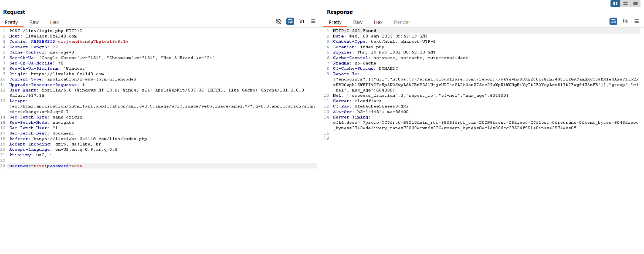Click the Server: cloudflare response header
This screenshot has height=254, width=644.
(357, 101)
